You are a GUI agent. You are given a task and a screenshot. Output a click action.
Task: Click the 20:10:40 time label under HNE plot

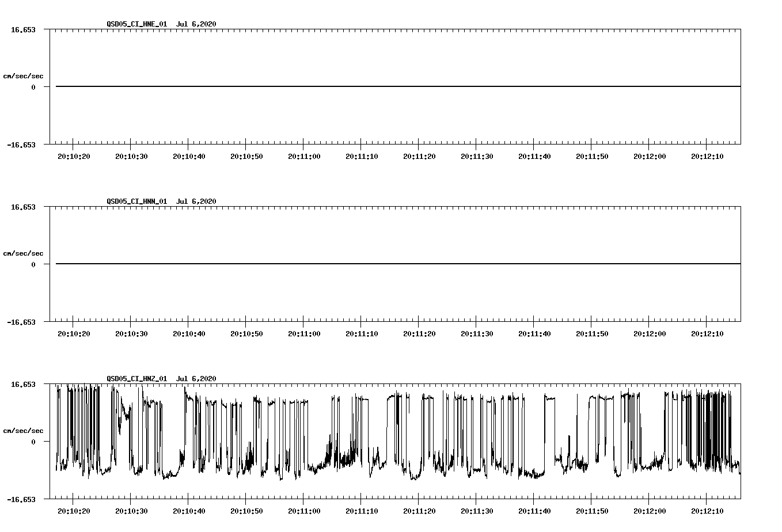click(189, 156)
